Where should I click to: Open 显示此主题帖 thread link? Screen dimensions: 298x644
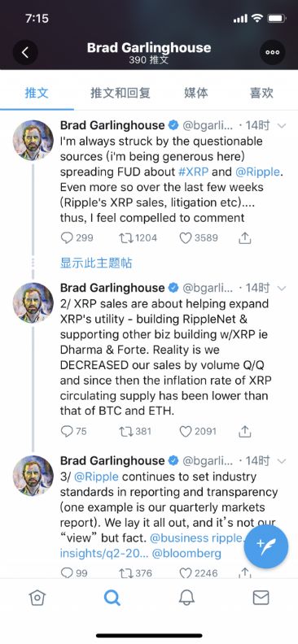(x=96, y=263)
